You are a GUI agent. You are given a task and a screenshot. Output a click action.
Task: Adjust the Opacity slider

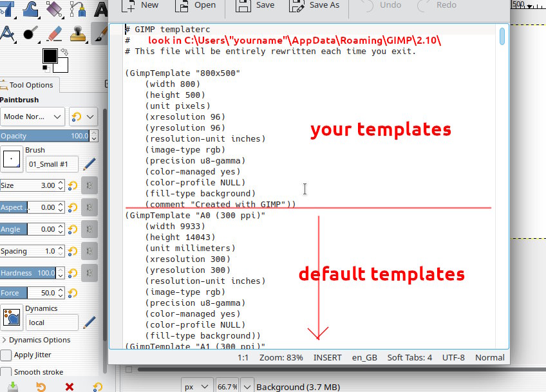click(x=44, y=136)
